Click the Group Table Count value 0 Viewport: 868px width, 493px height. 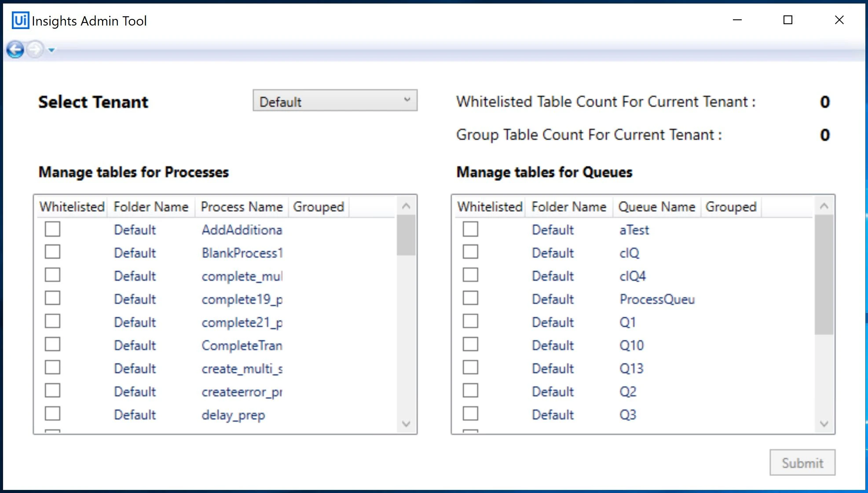coord(825,135)
